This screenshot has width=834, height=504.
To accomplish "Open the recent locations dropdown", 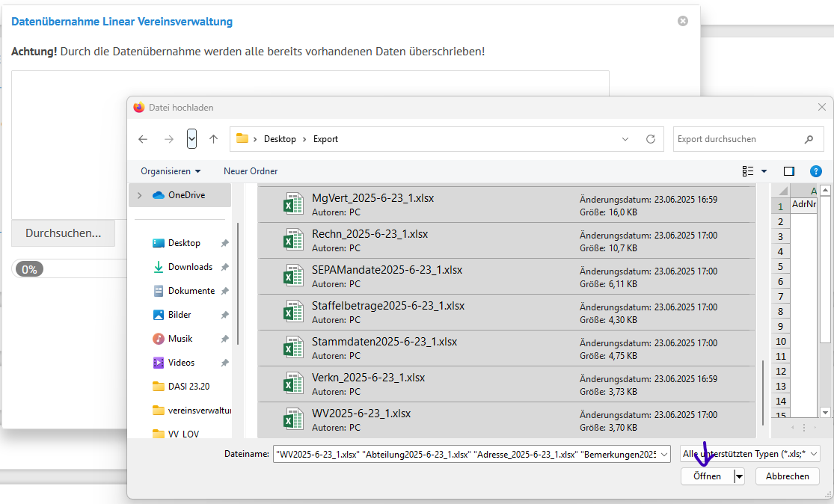I will pos(191,139).
